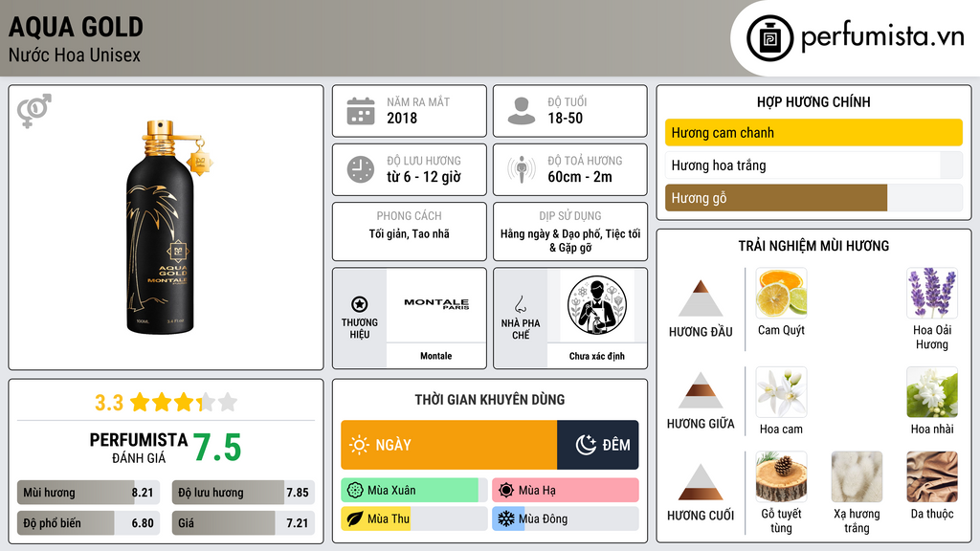Click the Mùa Xuân season bar
This screenshot has height=551, width=980.
414,491
